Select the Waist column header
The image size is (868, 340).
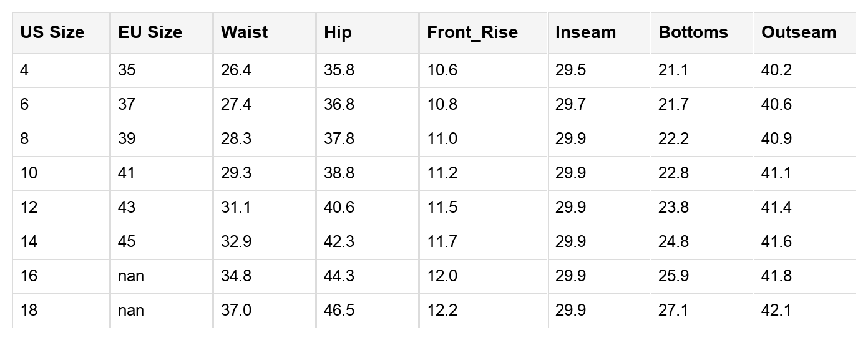245,32
